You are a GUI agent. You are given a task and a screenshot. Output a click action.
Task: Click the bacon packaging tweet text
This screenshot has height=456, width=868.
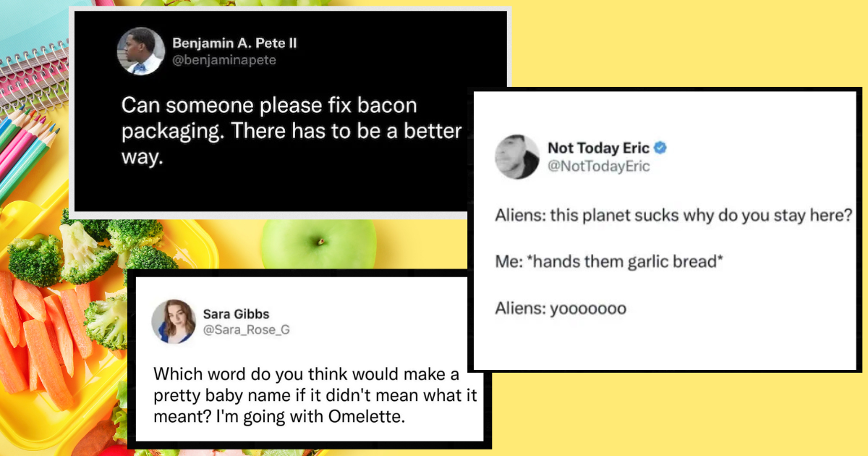click(289, 131)
